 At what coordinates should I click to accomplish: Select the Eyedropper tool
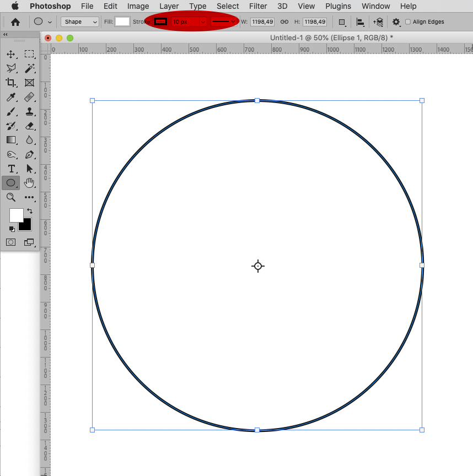[x=11, y=97]
